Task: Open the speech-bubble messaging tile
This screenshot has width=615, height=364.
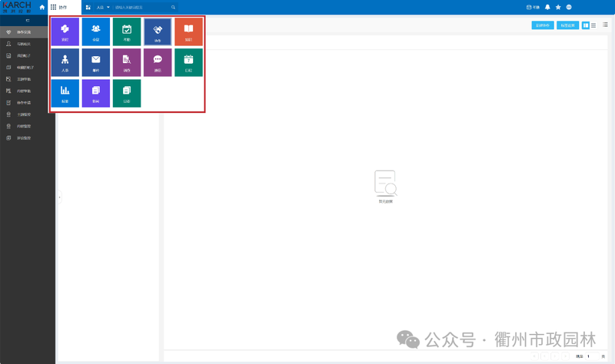Action: coord(158,62)
